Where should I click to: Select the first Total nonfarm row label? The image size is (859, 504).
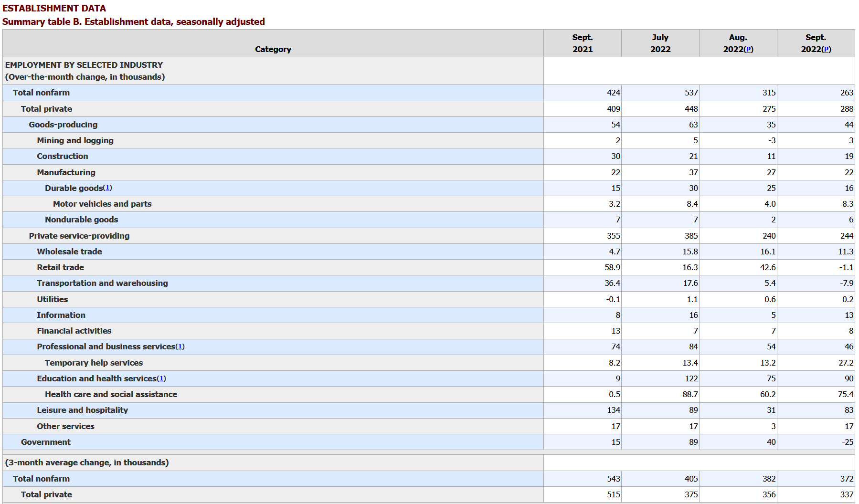41,93
